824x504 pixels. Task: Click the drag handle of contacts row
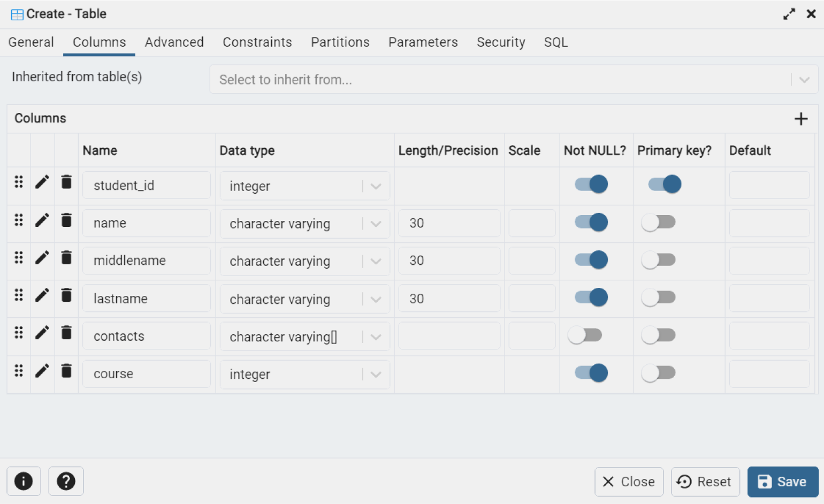(x=19, y=333)
